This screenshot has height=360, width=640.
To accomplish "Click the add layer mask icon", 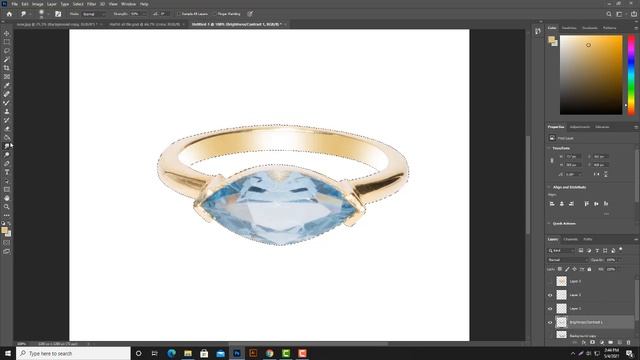I will click(x=592, y=342).
